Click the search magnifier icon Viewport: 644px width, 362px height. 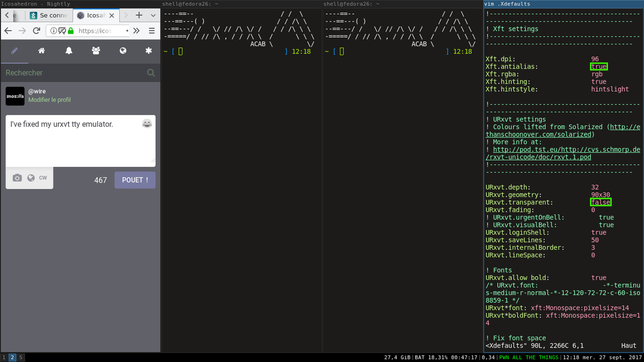[x=150, y=73]
